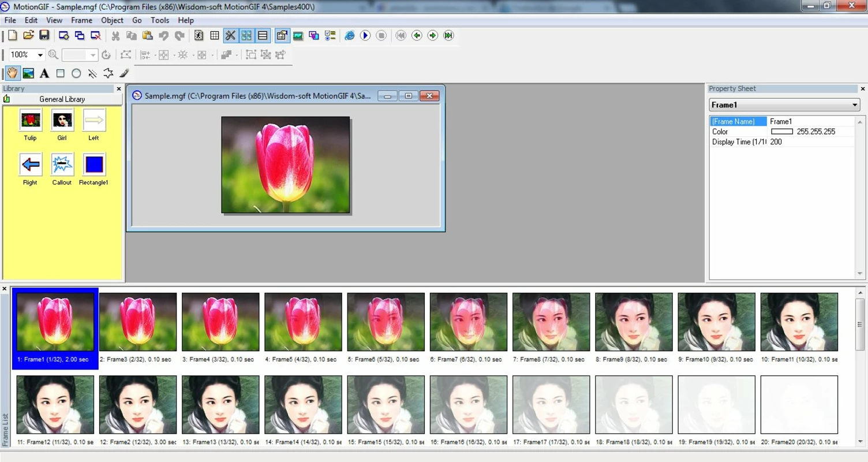868x462 pixels.
Task: Click the grid icon in the toolbar
Action: click(215, 35)
